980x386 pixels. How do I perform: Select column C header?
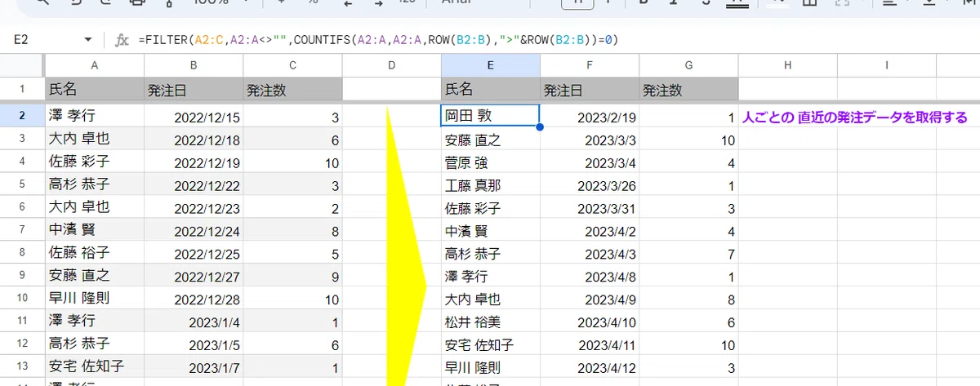click(x=292, y=64)
